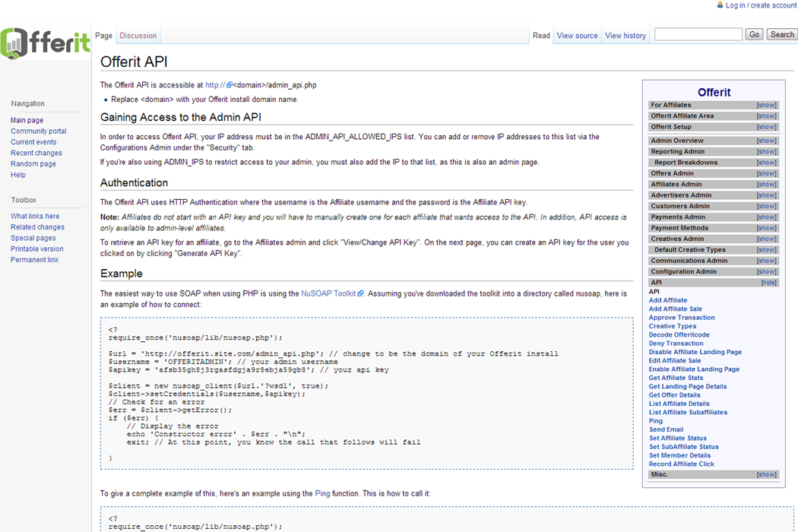Open the Add Affiliate Sale link

click(x=675, y=309)
